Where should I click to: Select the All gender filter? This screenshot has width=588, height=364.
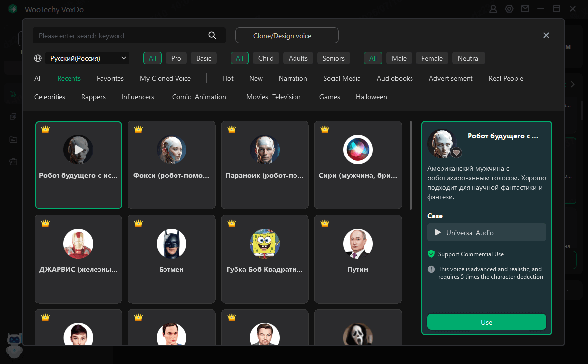pos(373,58)
